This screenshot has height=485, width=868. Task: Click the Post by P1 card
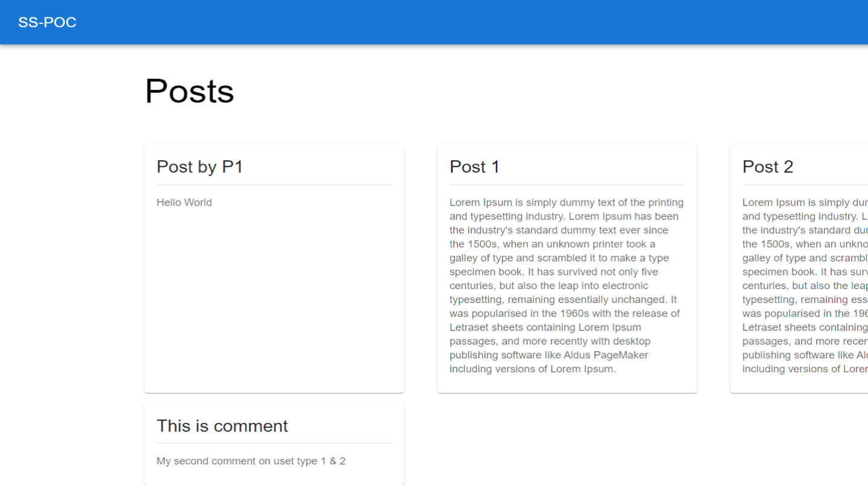(274, 268)
